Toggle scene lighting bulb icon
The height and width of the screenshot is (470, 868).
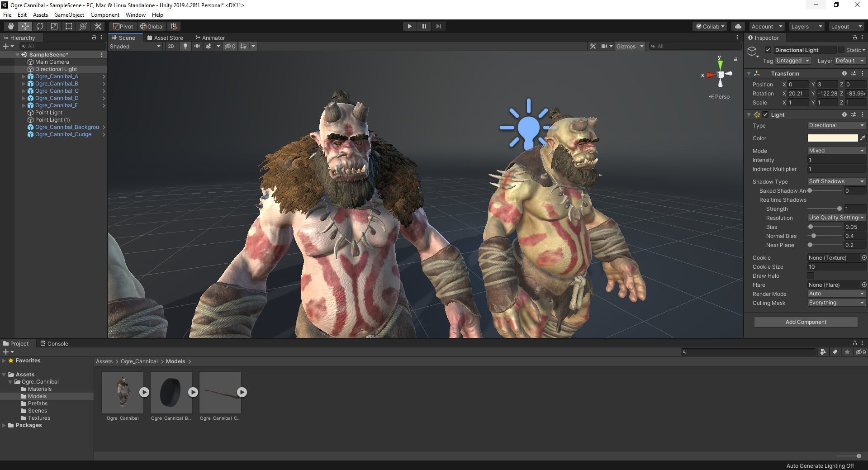click(185, 46)
